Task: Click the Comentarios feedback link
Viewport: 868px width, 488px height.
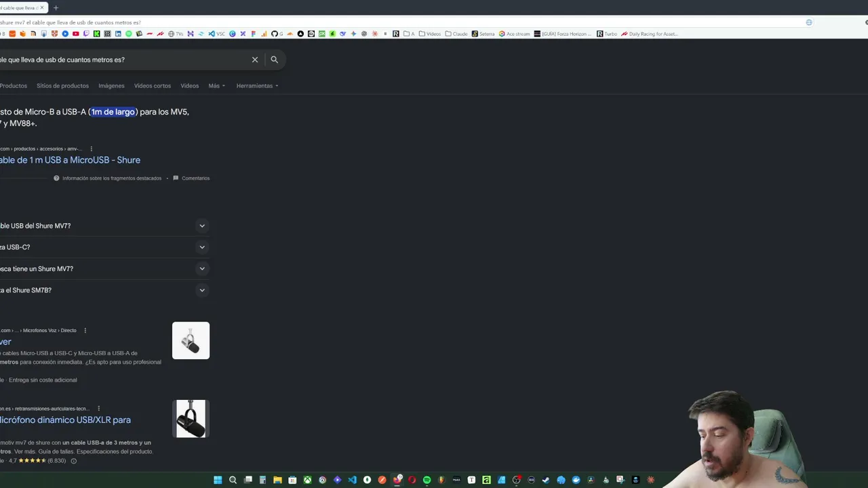Action: click(x=191, y=178)
